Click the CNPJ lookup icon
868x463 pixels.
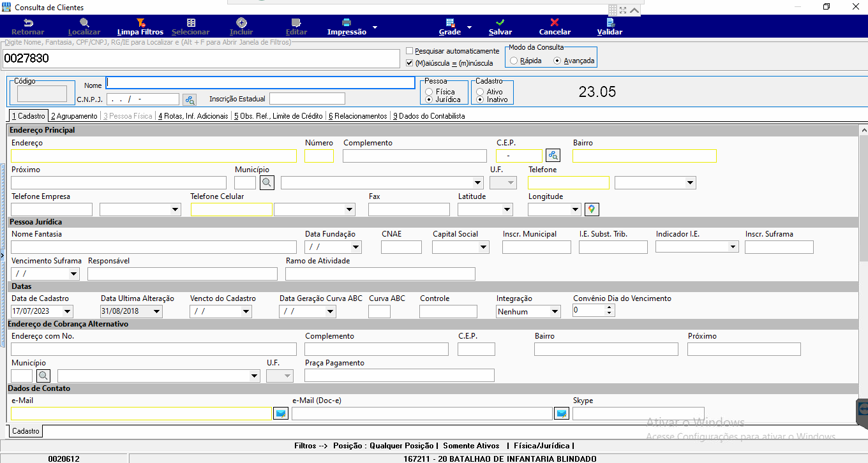190,99
